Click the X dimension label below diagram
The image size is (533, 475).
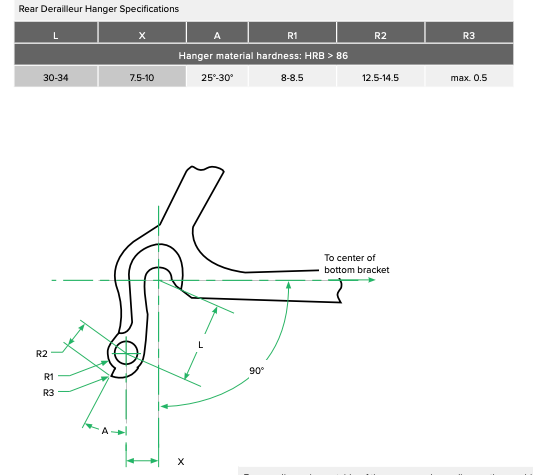[181, 462]
